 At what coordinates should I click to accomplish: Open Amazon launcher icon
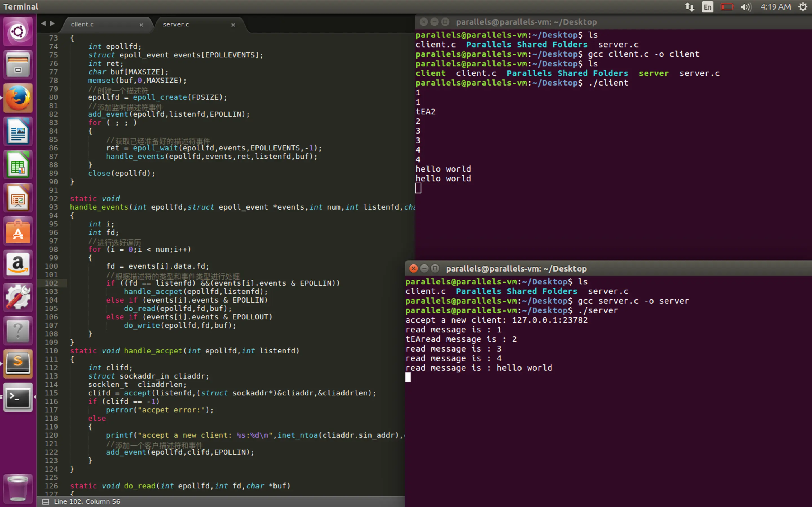coord(18,264)
